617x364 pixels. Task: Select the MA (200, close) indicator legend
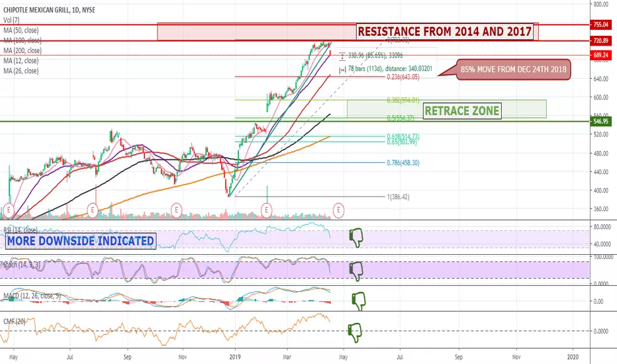(x=23, y=50)
